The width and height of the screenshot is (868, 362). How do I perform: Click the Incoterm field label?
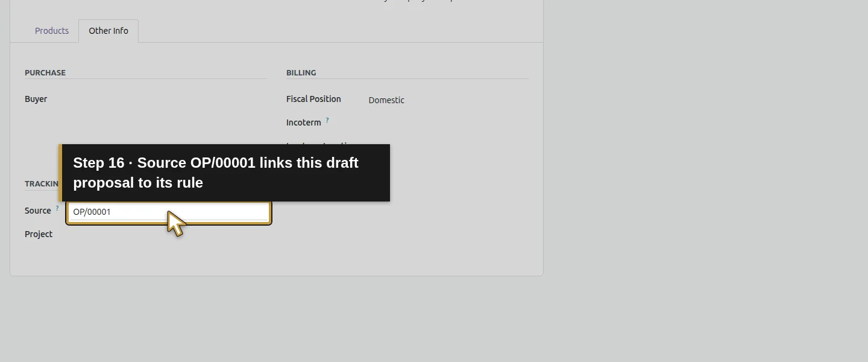click(x=304, y=122)
